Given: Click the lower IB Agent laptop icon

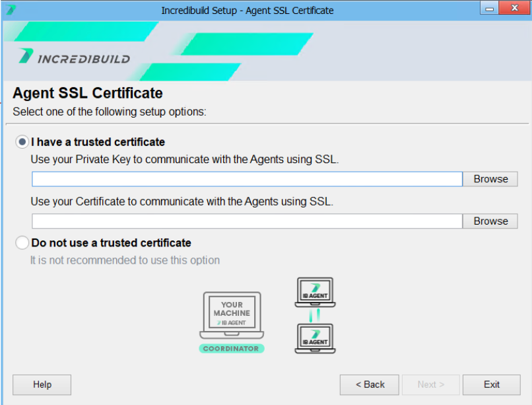Looking at the screenshot, I should tap(315, 338).
